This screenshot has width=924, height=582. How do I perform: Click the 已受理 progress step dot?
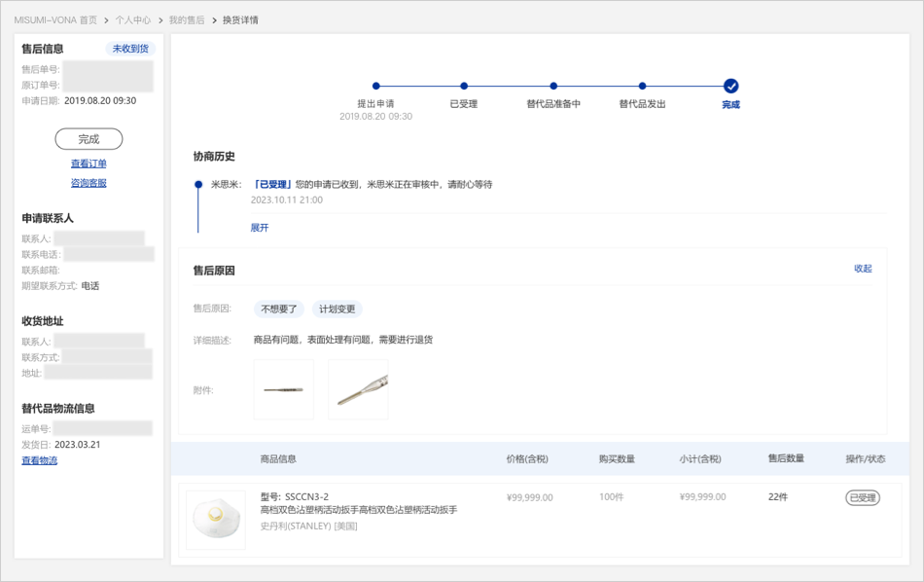464,87
